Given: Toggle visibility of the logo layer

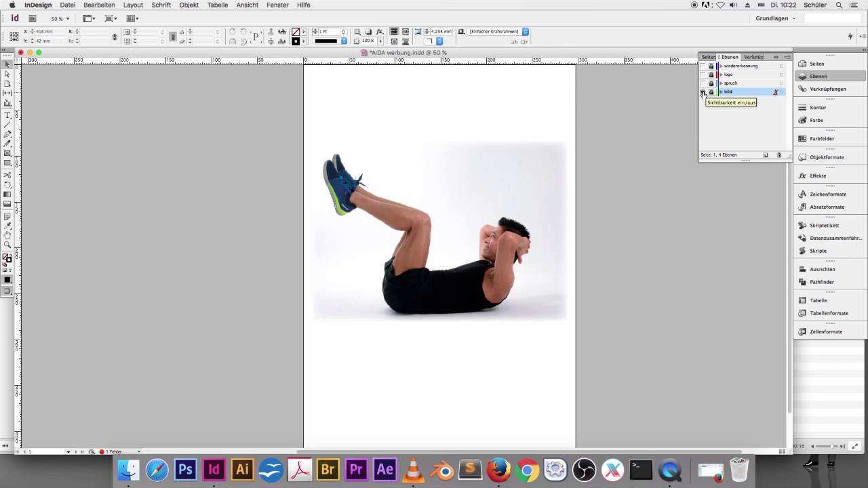Looking at the screenshot, I should pos(703,75).
